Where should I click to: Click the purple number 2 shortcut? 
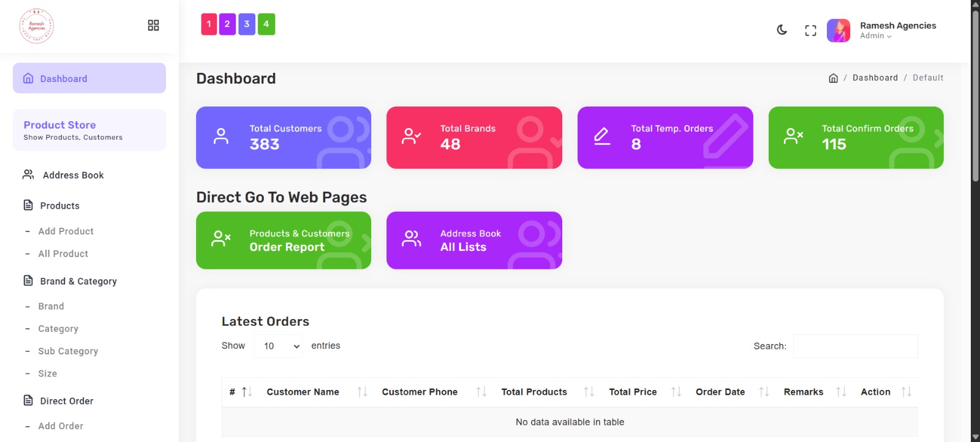click(227, 24)
